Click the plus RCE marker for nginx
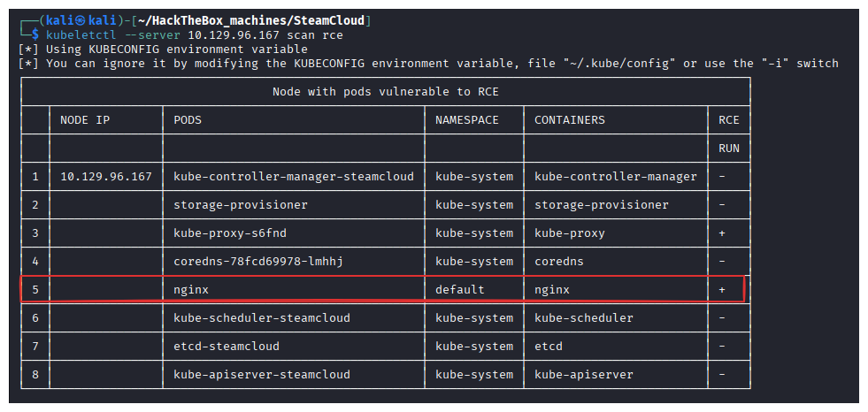Viewport: 868px width, 412px height. tap(722, 290)
